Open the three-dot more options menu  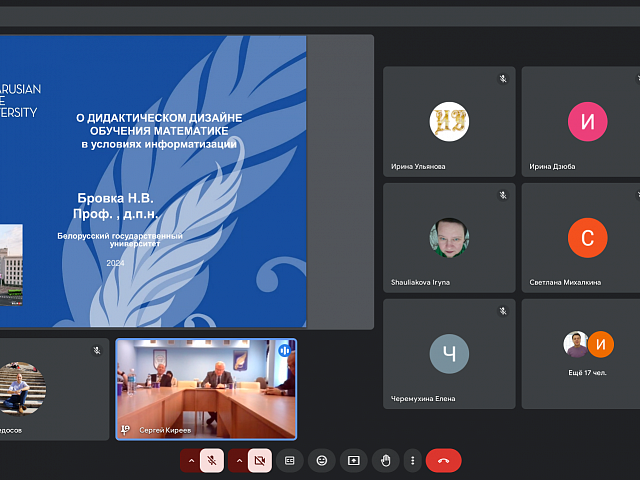pyautogui.click(x=412, y=460)
